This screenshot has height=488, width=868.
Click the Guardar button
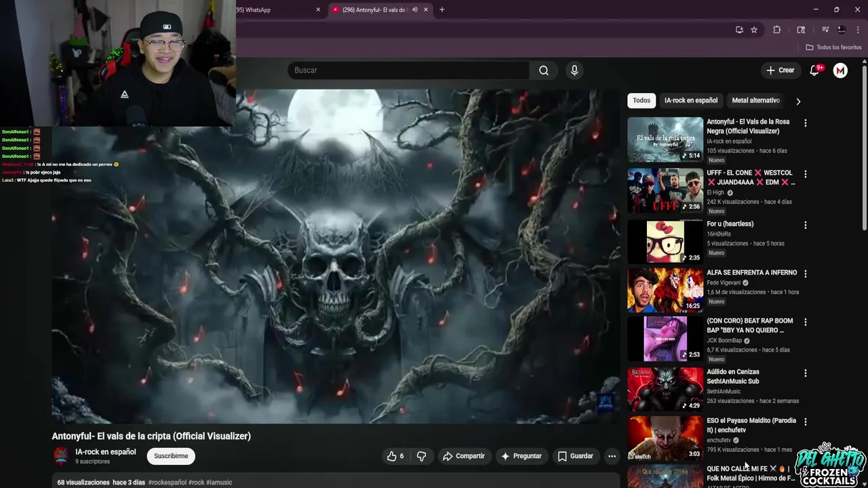[x=575, y=456]
